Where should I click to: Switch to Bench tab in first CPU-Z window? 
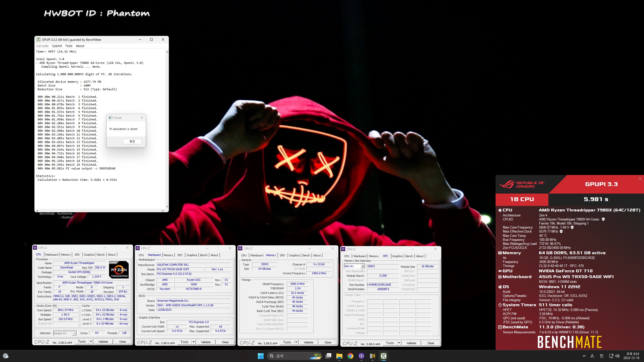point(101,255)
